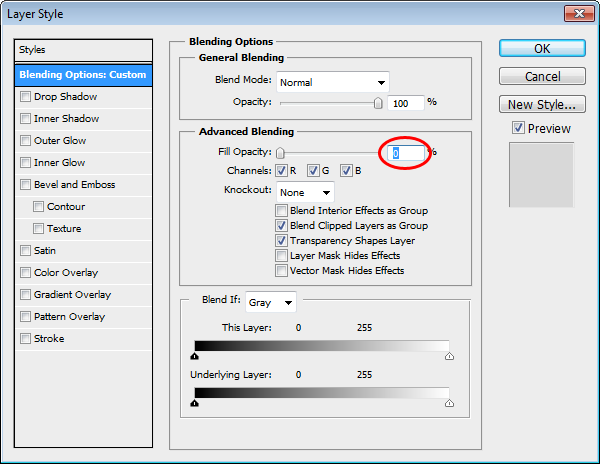Click the Fill Opacity slider handle
Screen dimensions: 600x464
[x=281, y=153]
